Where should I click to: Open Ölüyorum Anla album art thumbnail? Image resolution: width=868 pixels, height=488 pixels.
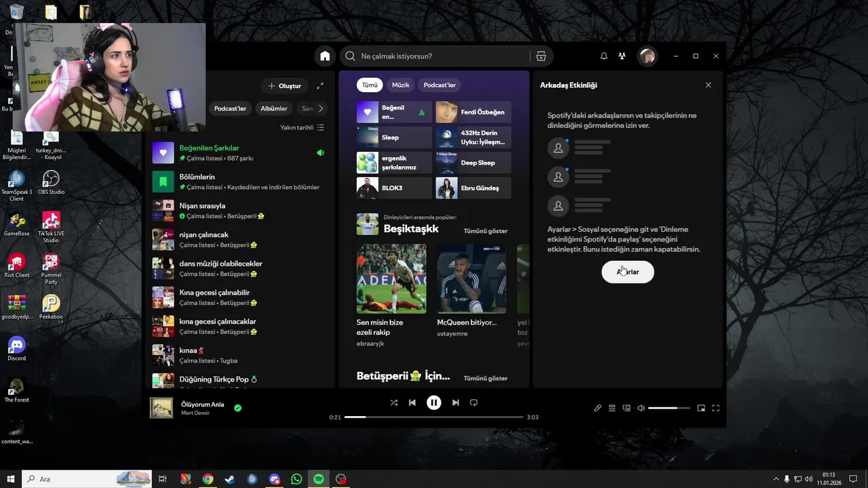point(161,407)
